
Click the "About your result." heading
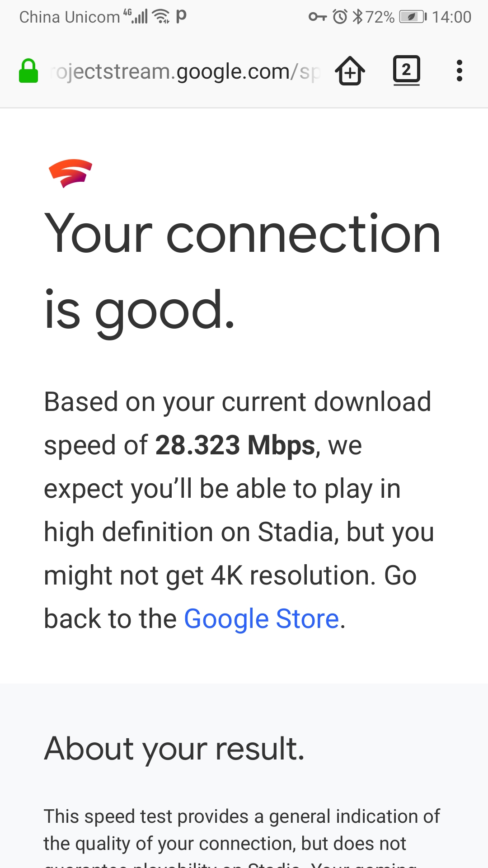tap(174, 749)
